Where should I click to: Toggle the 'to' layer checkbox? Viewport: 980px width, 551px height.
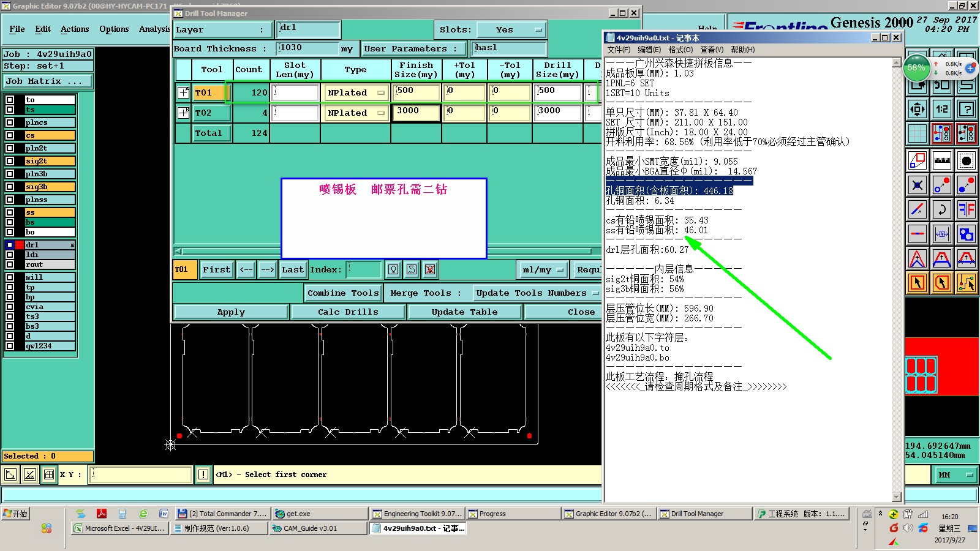[10, 100]
